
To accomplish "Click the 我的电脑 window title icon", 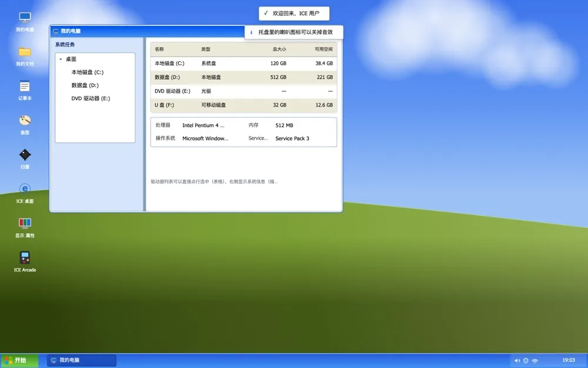I will click(56, 31).
